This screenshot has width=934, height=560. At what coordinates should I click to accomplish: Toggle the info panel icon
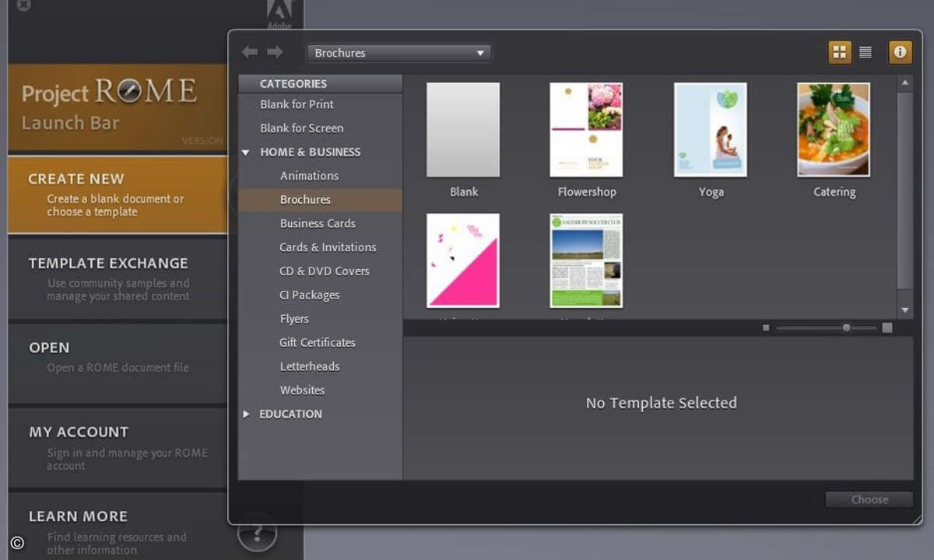(901, 52)
